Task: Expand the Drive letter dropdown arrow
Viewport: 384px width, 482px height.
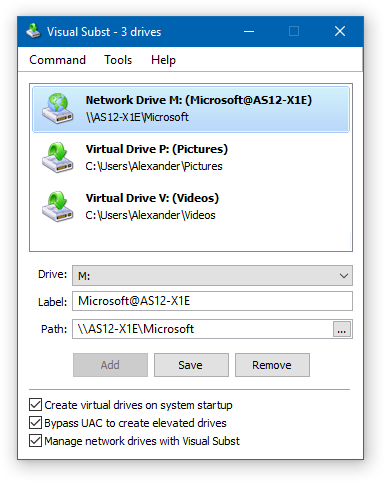Action: pyautogui.click(x=344, y=276)
